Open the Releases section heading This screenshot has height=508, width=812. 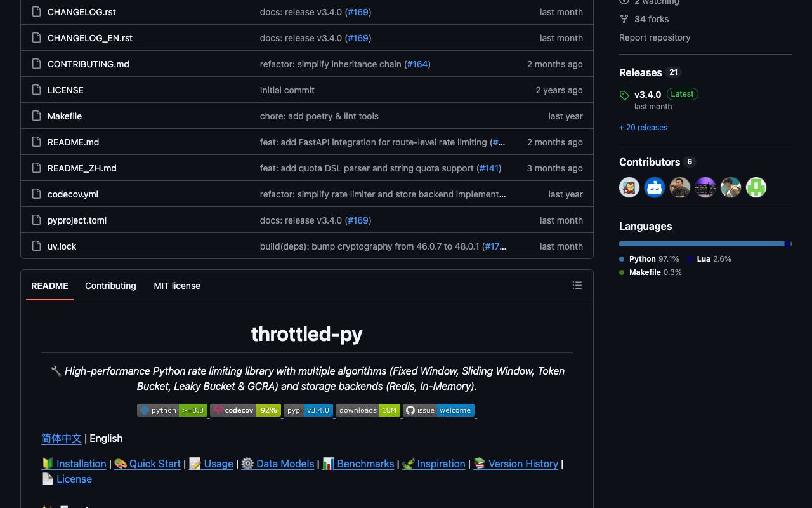641,72
